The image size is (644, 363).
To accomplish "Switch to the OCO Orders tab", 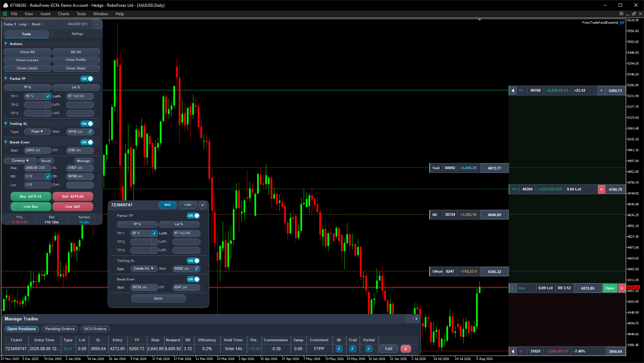I will coord(95,329).
